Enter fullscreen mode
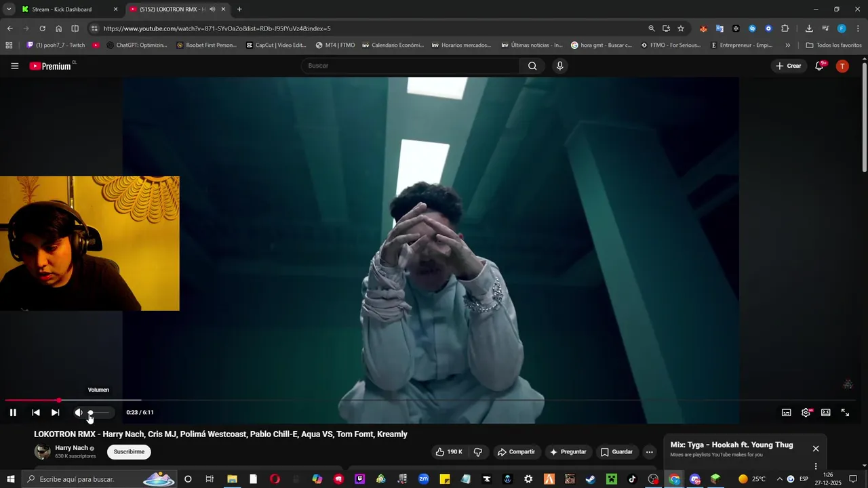The width and height of the screenshot is (868, 488). (846, 412)
